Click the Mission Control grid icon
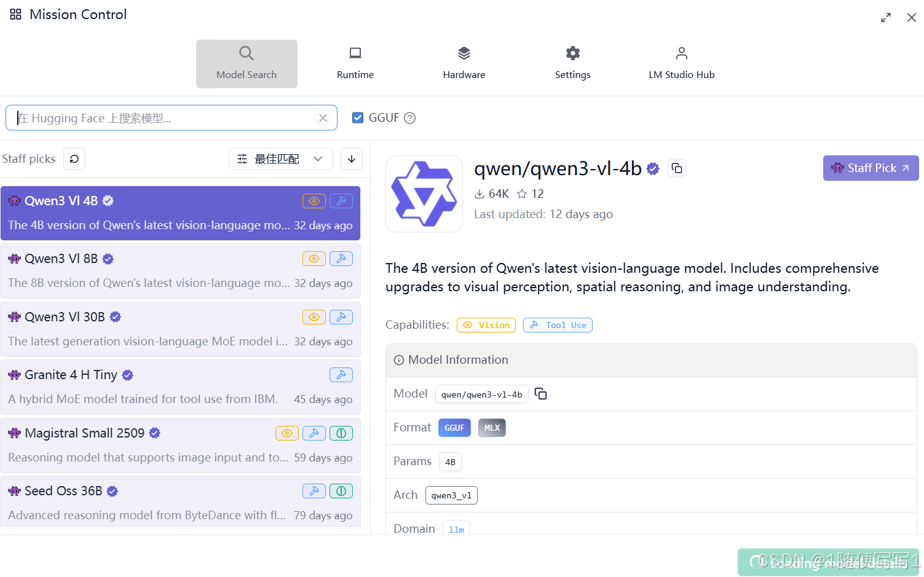The width and height of the screenshot is (924, 577). [x=15, y=14]
